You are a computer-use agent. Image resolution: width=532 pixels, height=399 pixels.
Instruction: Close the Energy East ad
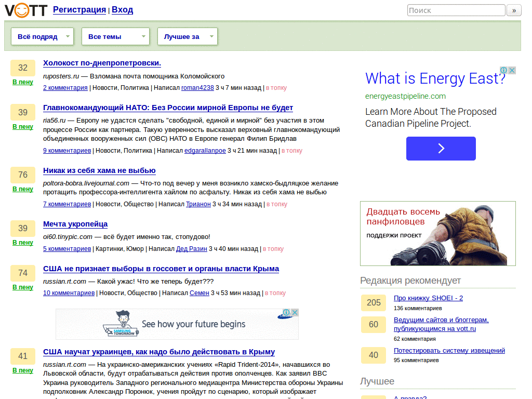pos(512,70)
